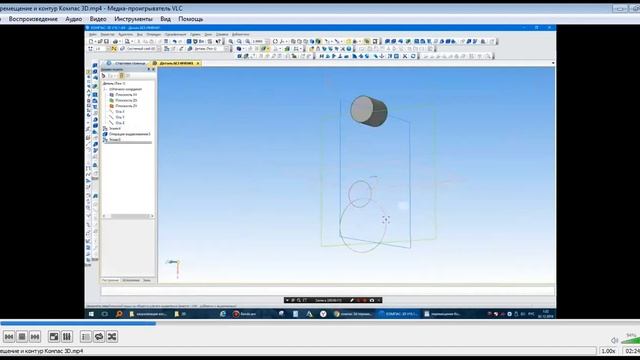640x360 pixels.
Task: Skip to next track in VLC
Action: click(x=35, y=336)
